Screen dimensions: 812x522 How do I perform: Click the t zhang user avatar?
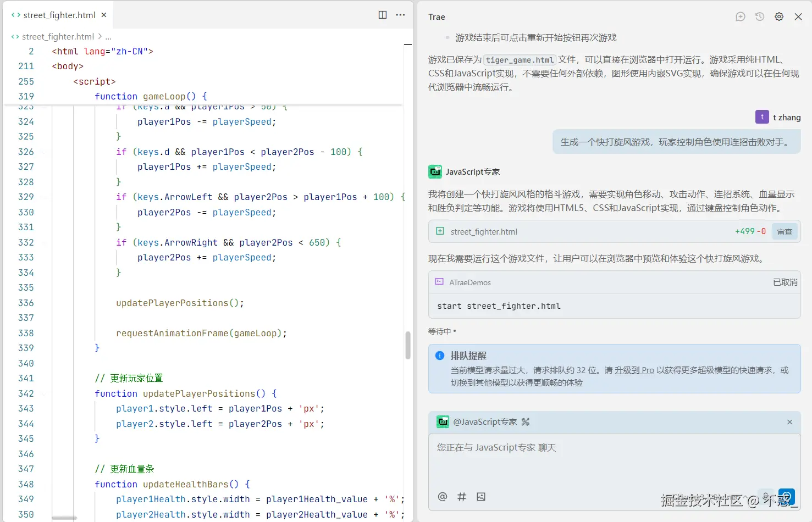coord(762,117)
